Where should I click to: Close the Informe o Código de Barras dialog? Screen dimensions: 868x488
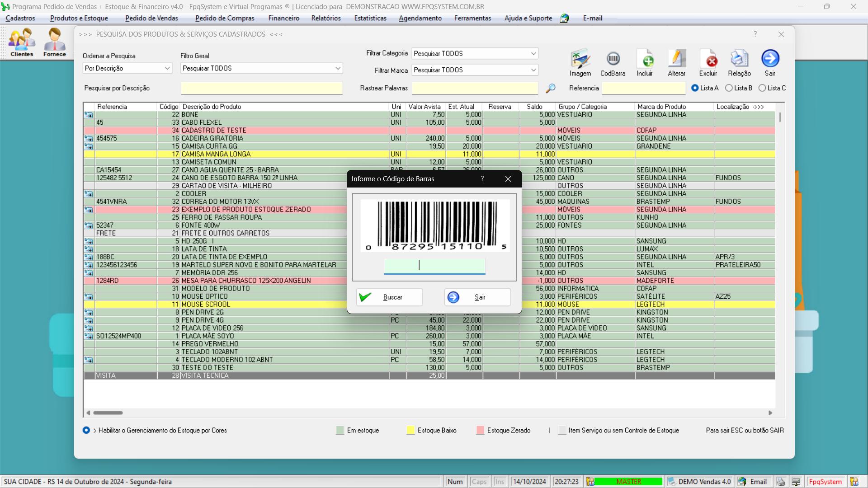coord(508,179)
